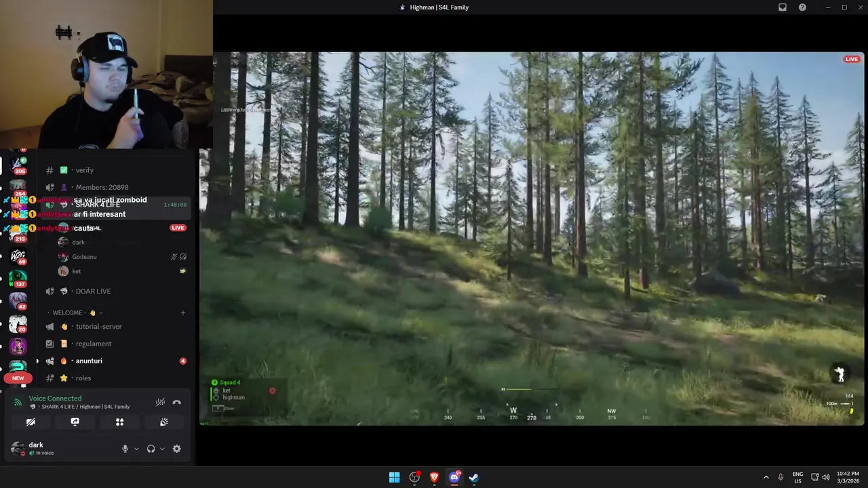Toggle noise suppression in voice panel
Screen dimensions: 868x488
tap(160, 402)
